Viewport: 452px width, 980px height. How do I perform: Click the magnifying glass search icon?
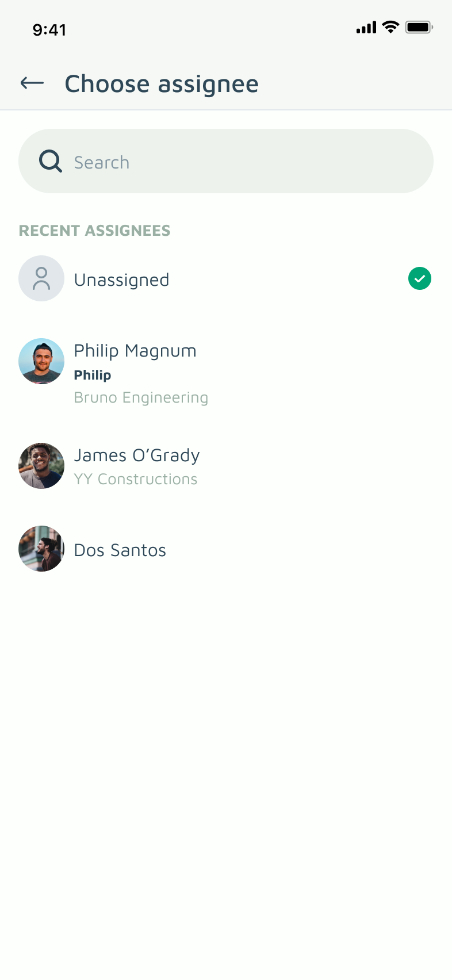[51, 162]
